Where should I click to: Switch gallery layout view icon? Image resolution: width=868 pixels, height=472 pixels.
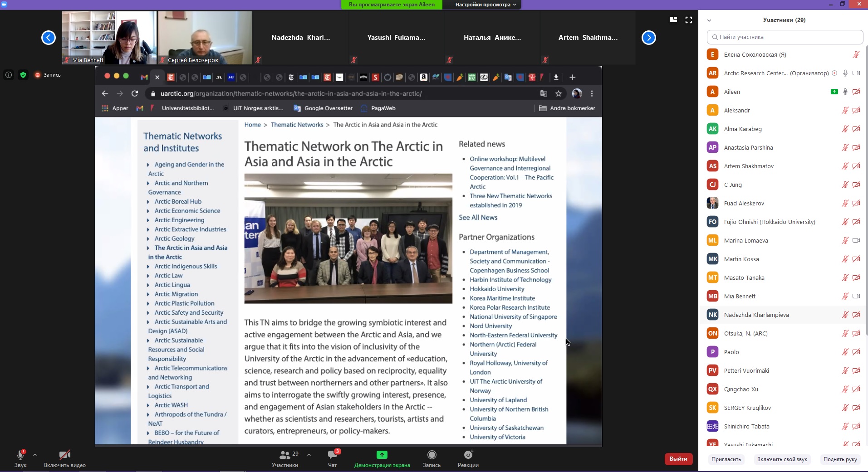(673, 20)
